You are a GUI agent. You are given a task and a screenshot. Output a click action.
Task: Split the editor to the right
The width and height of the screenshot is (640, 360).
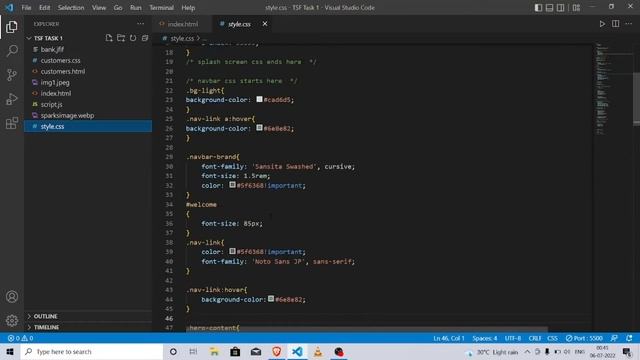(x=616, y=24)
